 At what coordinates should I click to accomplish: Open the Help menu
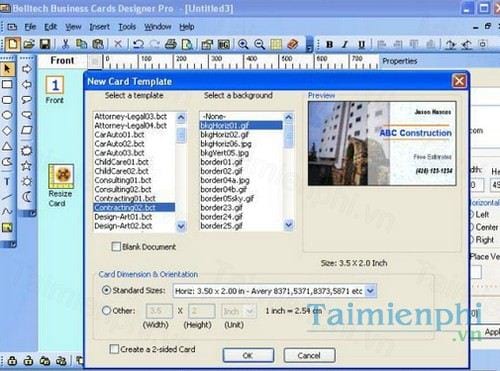(x=187, y=27)
